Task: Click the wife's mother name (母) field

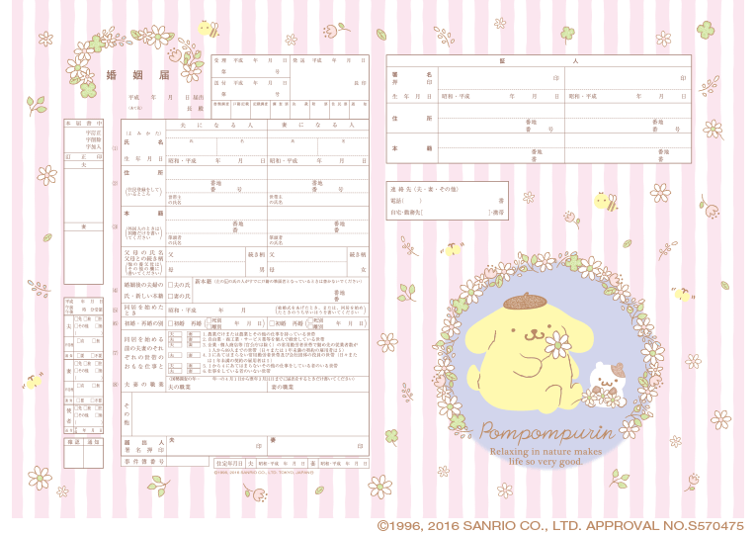Action: pyautogui.click(x=307, y=269)
